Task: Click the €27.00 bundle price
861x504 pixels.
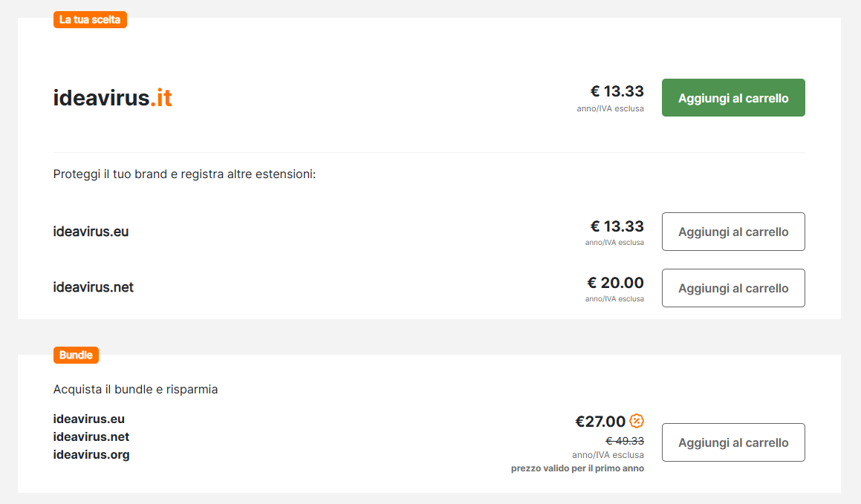Action: tap(600, 422)
